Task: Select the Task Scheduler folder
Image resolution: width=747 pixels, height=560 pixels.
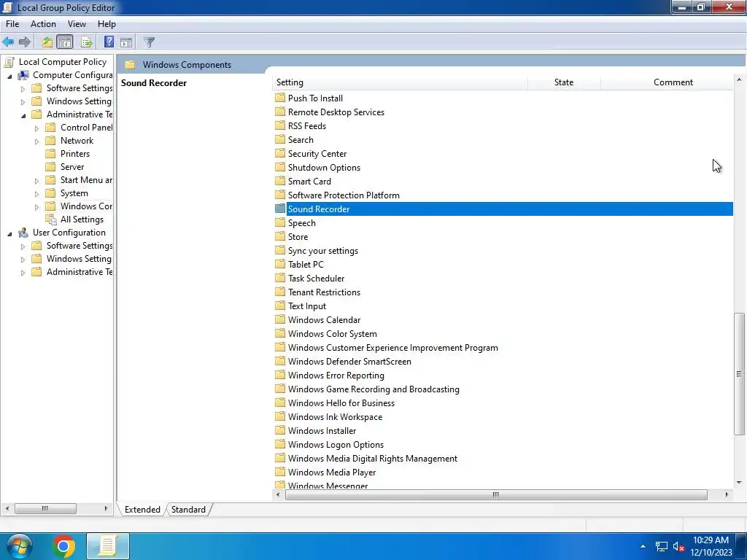Action: [x=316, y=278]
